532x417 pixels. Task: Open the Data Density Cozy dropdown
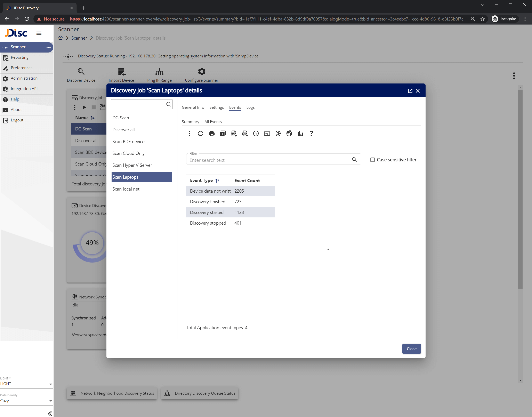pos(26,401)
